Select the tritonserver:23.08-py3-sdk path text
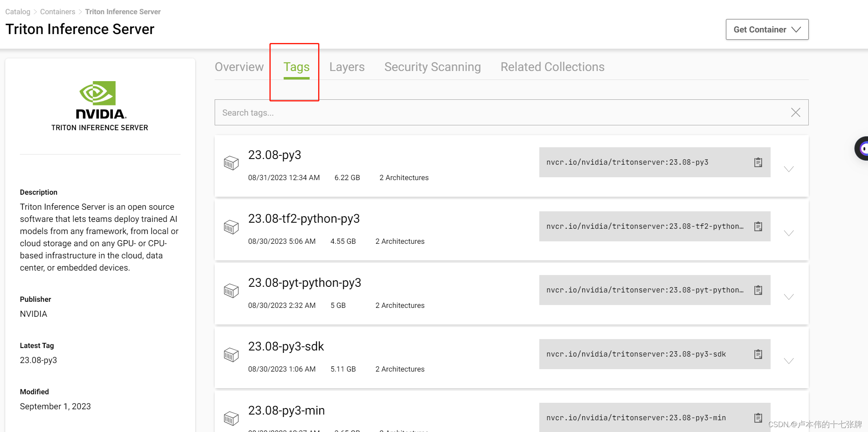 (x=636, y=354)
